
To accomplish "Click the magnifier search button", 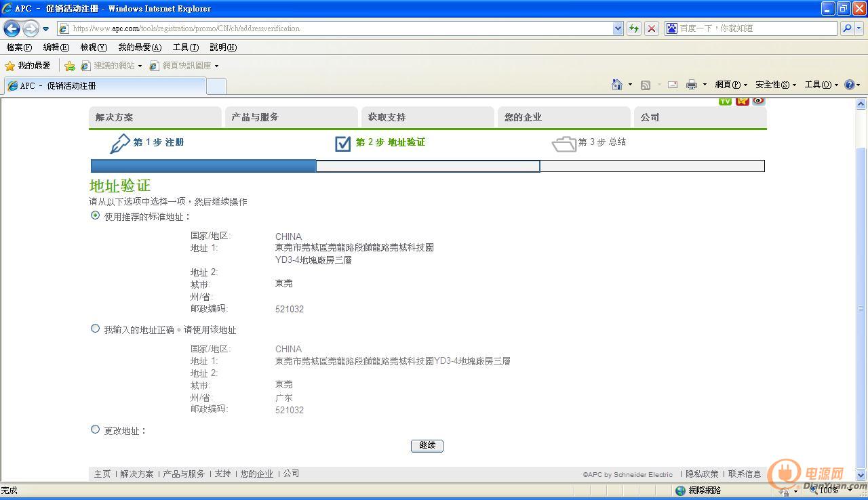I will 846,28.
